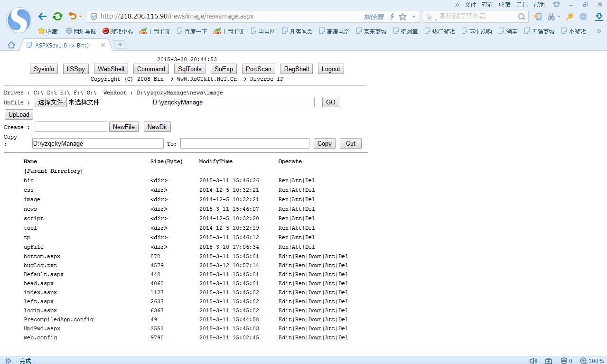Go back with the blue arrow
The height and width of the screenshot is (364, 607).
click(x=42, y=16)
